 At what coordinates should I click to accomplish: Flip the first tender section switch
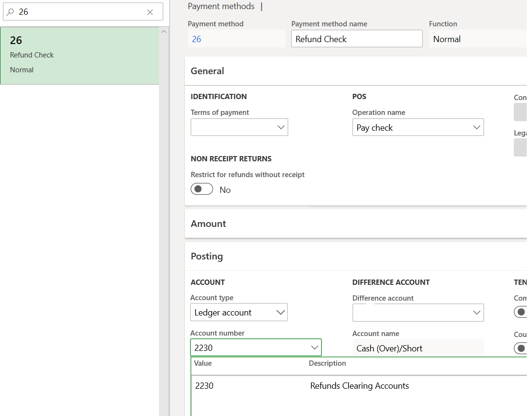(x=521, y=312)
